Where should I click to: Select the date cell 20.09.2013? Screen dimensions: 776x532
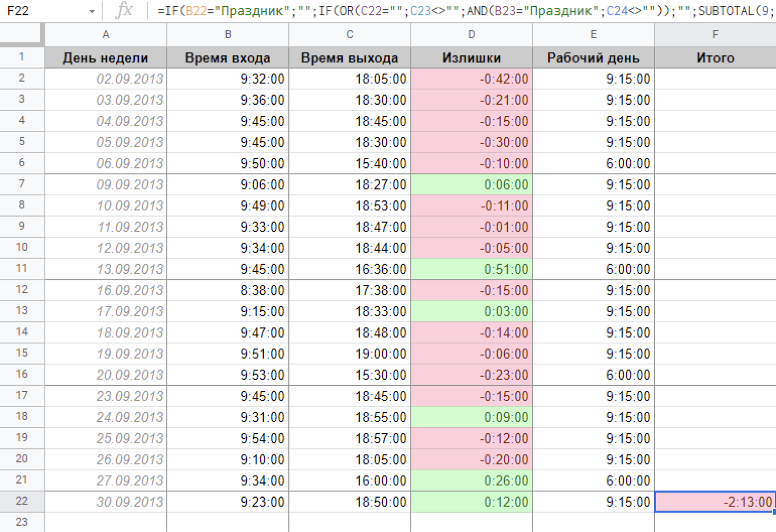click(105, 375)
